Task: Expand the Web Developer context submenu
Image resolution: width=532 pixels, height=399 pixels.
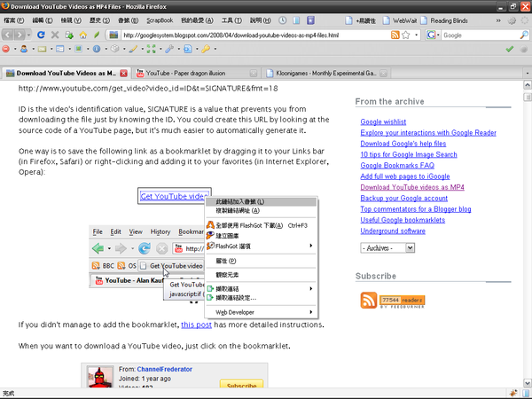Action: 262,312
